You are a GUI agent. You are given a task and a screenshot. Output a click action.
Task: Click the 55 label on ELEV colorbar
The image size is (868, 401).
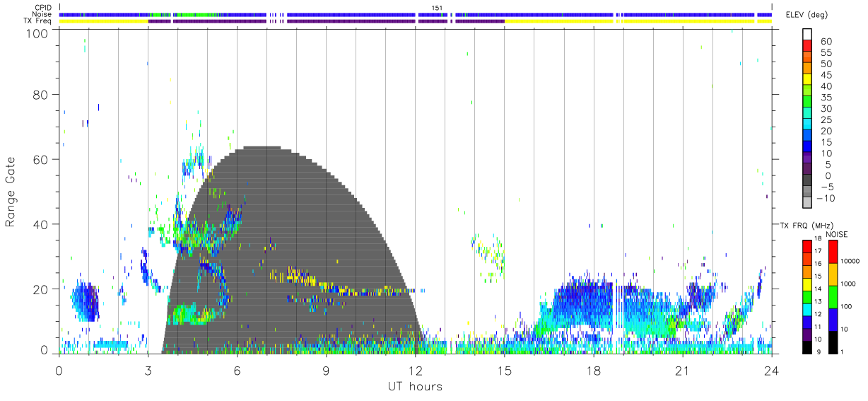[826, 52]
